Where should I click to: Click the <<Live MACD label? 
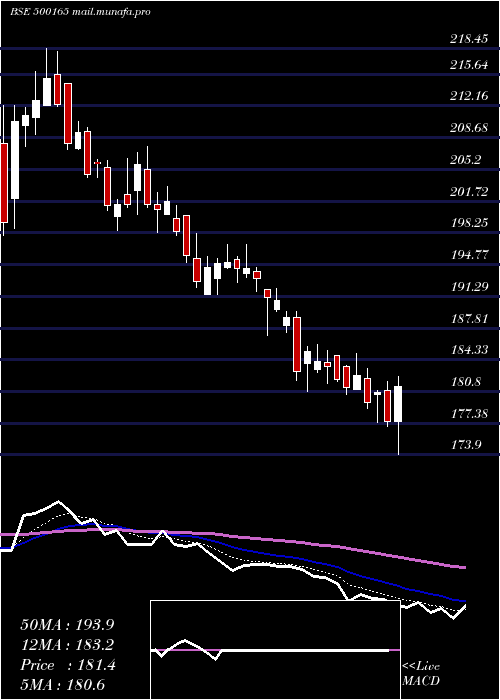tap(421, 674)
